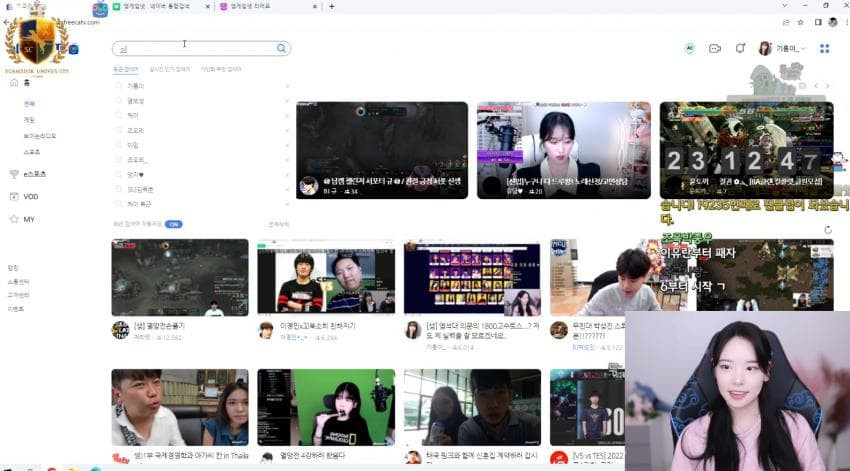Remove 기룡이 from search history
This screenshot has height=471, width=850.
[x=287, y=86]
